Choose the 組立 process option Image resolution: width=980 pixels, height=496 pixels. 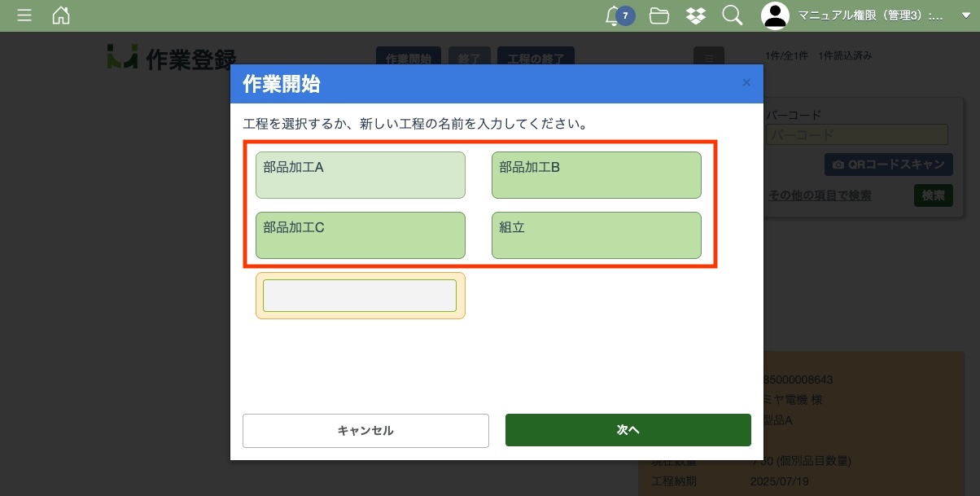[x=596, y=235]
